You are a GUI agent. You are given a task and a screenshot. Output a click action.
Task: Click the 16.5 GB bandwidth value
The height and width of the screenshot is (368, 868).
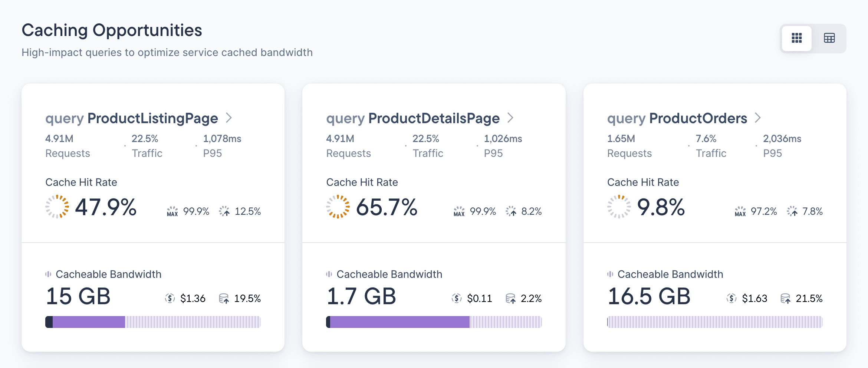pyautogui.click(x=648, y=296)
